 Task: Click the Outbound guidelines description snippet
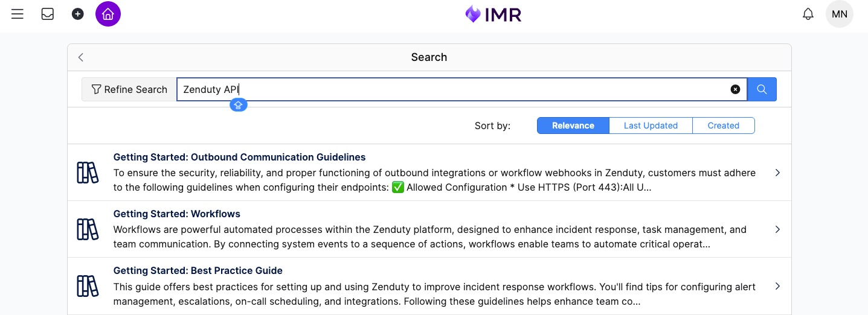434,180
